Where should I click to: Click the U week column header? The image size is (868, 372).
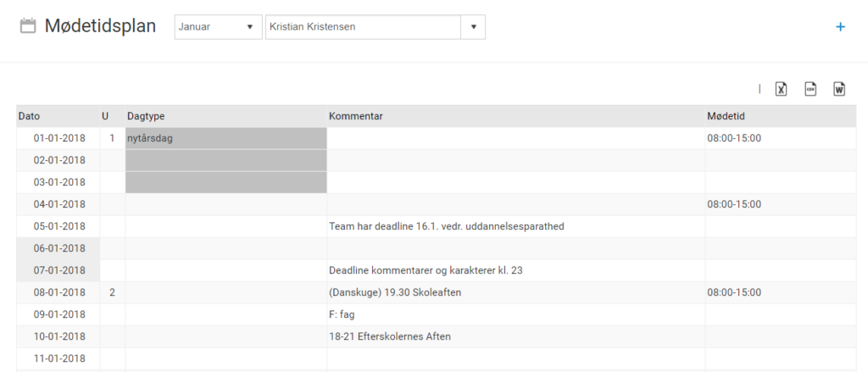point(105,116)
